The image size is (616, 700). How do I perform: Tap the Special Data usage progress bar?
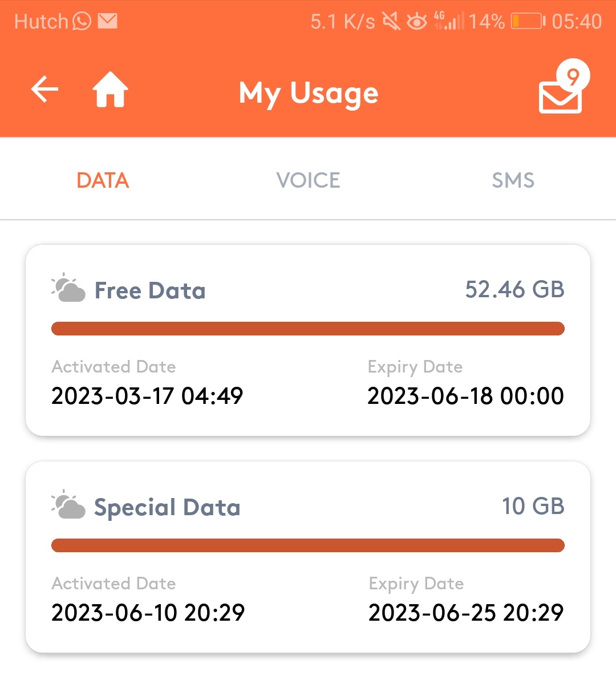pos(308,545)
